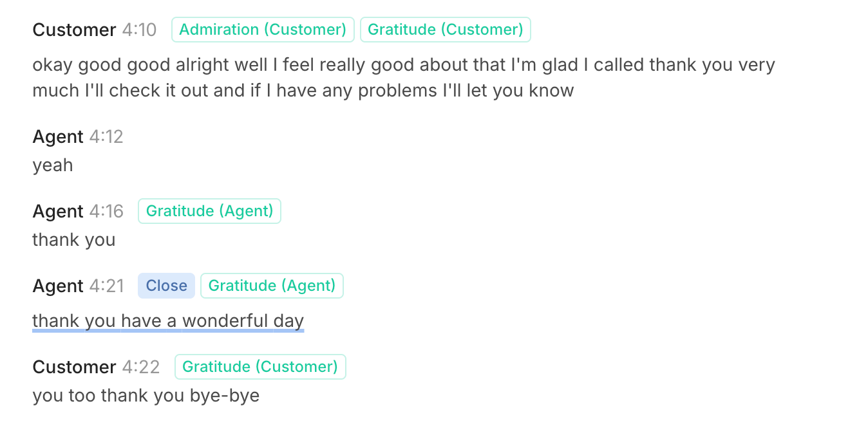868x435 pixels.
Task: Click the Admiration (Customer) tag
Action: [263, 30]
